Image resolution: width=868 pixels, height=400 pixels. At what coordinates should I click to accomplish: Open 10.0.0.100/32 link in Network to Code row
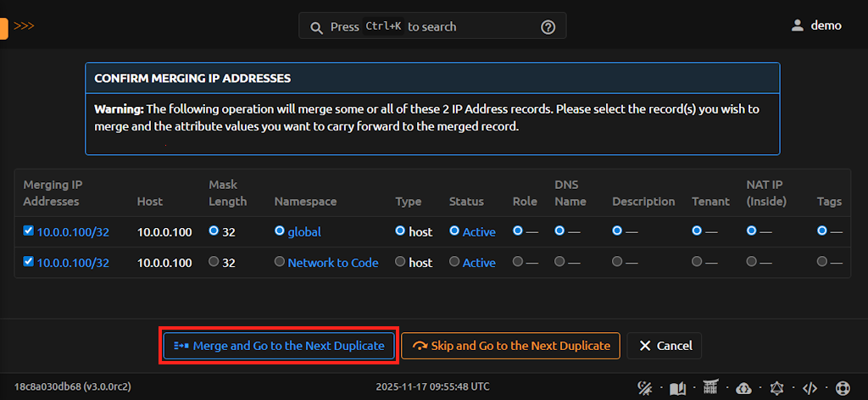pyautogui.click(x=73, y=263)
